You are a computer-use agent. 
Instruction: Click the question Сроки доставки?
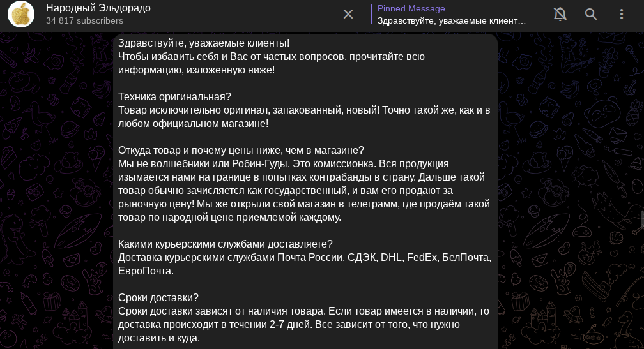tap(158, 297)
